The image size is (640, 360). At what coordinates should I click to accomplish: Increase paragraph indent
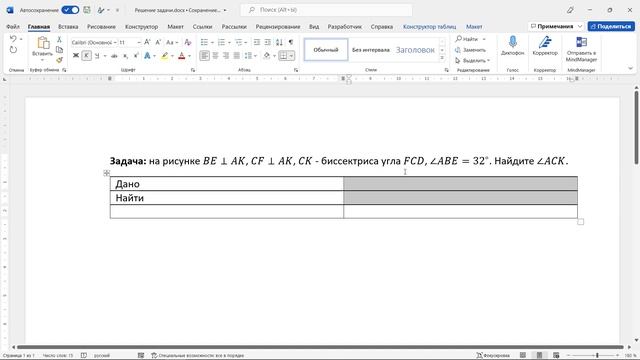pos(268,42)
